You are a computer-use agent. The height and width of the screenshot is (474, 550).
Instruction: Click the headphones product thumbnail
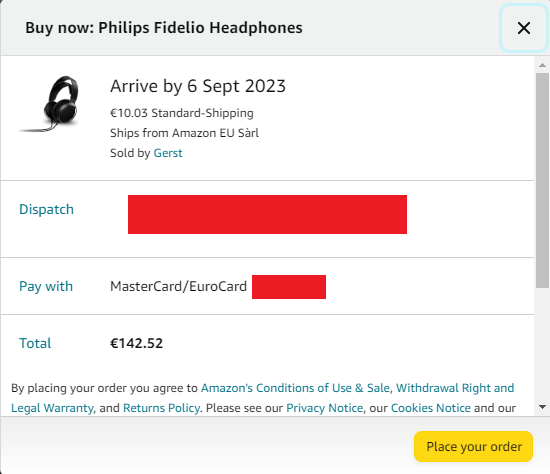(50, 104)
